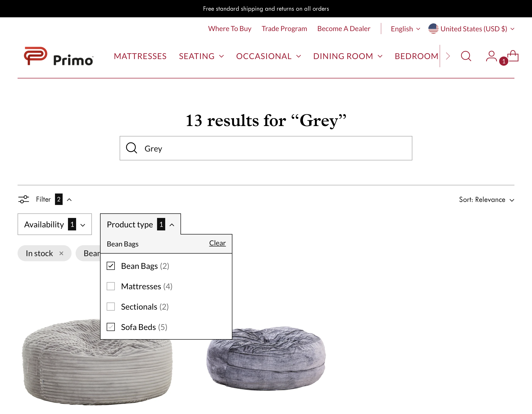Viewport: 532px width, 414px height.
Task: Expand the Dining Room menu
Action: click(x=348, y=56)
